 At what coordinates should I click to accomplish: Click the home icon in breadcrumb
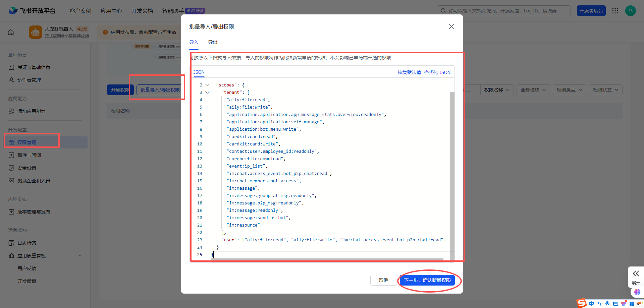tap(11, 32)
